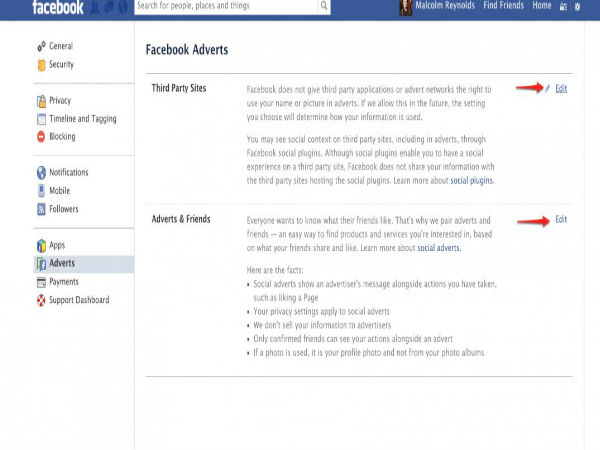The image size is (600, 450).
Task: Follow the social plugins link
Action: (471, 181)
